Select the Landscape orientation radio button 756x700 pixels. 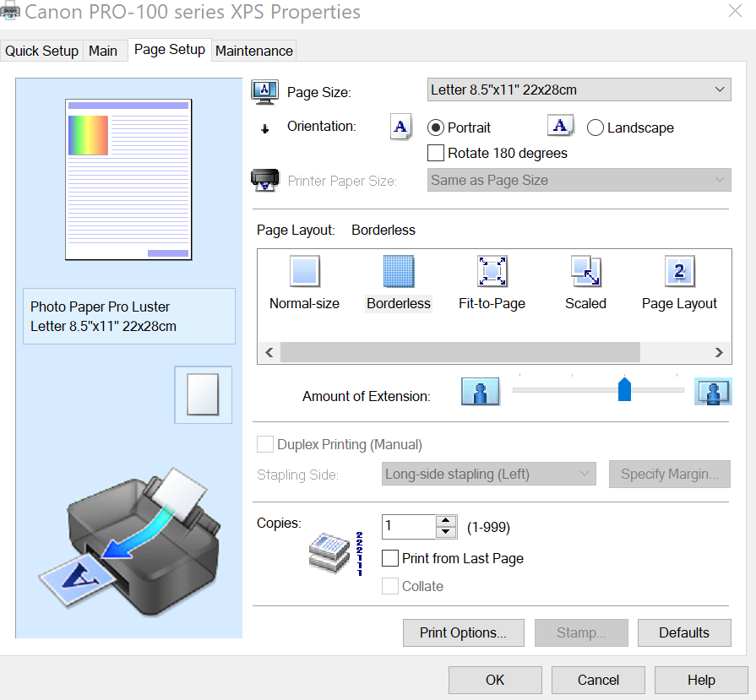click(x=596, y=128)
